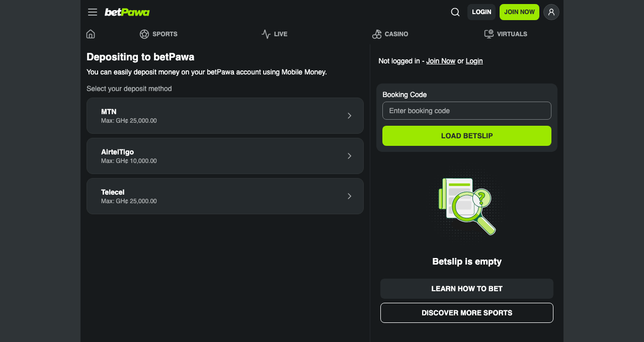This screenshot has width=644, height=342.
Task: Click the JOIN NOW button
Action: click(x=519, y=12)
